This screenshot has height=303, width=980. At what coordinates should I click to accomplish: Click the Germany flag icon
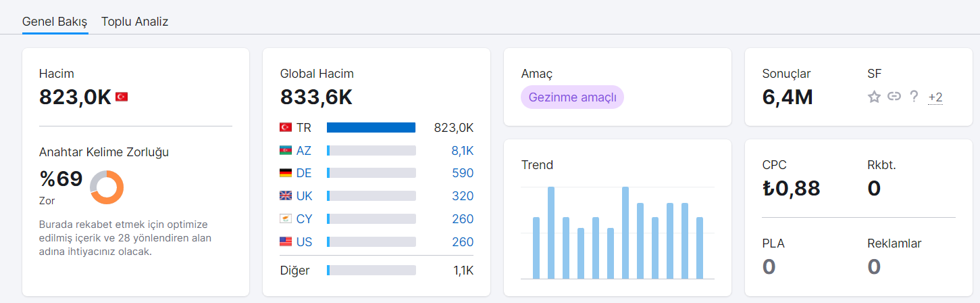point(286,173)
